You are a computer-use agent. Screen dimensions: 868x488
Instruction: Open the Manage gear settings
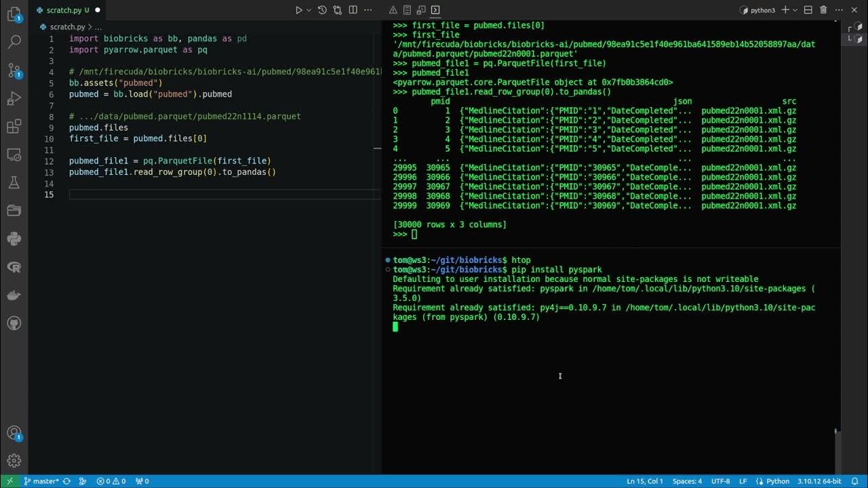tap(14, 461)
